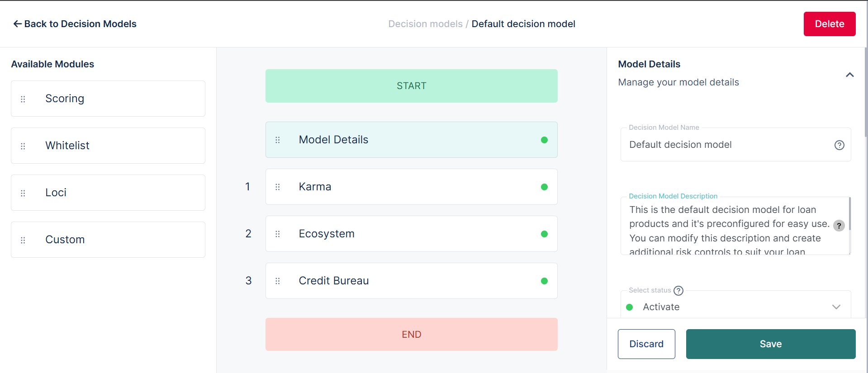Click the Credit Bureau drag handle
The width and height of the screenshot is (868, 373).
point(278,281)
